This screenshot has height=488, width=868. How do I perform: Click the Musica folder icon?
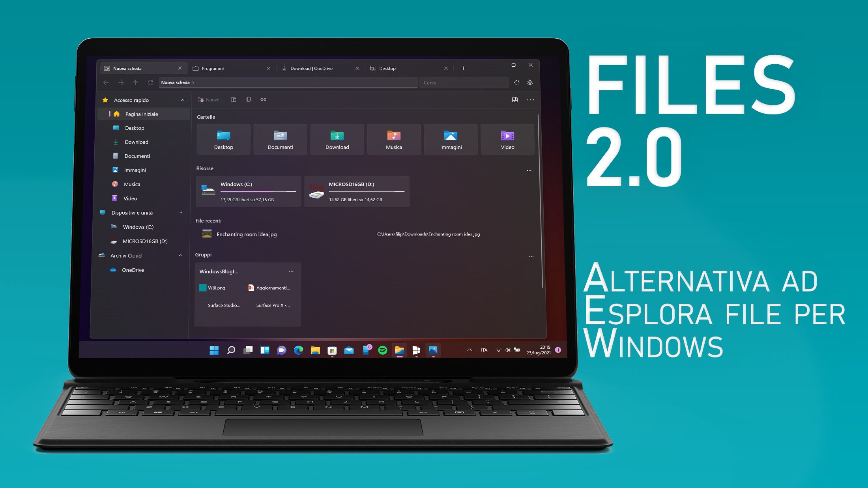394,136
